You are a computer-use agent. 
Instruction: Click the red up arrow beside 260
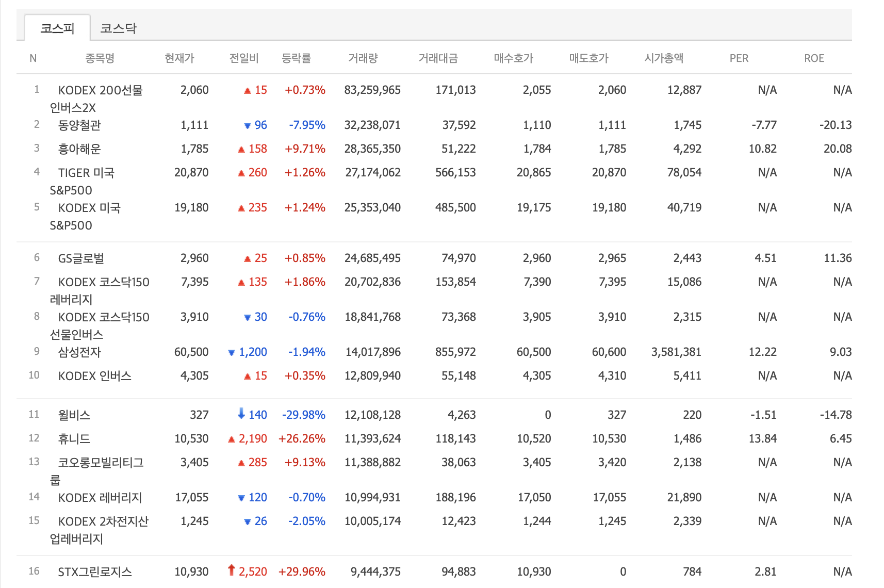tap(241, 173)
